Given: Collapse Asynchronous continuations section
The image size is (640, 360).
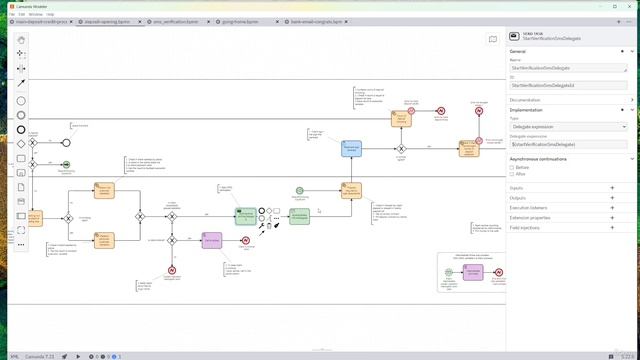Looking at the screenshot, I should 632,159.
